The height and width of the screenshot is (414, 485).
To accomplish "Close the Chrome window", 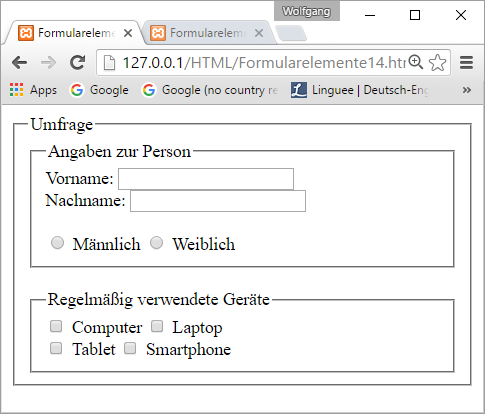I will pyautogui.click(x=461, y=15).
